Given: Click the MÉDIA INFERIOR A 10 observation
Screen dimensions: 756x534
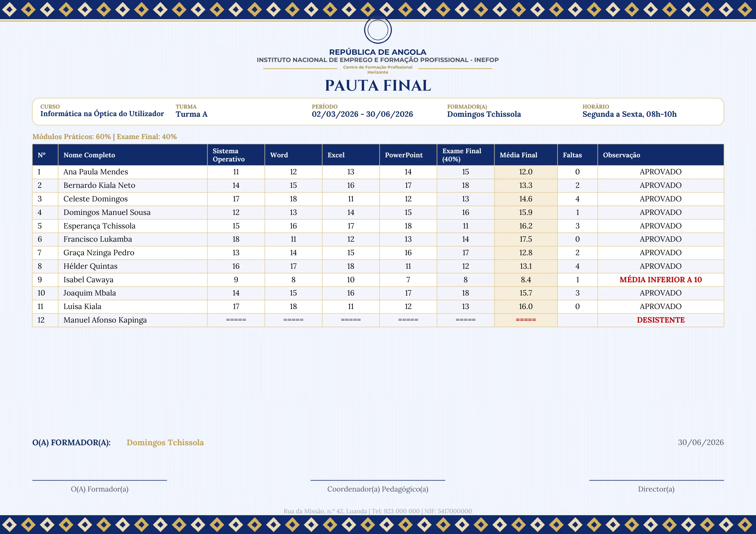Looking at the screenshot, I should (661, 280).
